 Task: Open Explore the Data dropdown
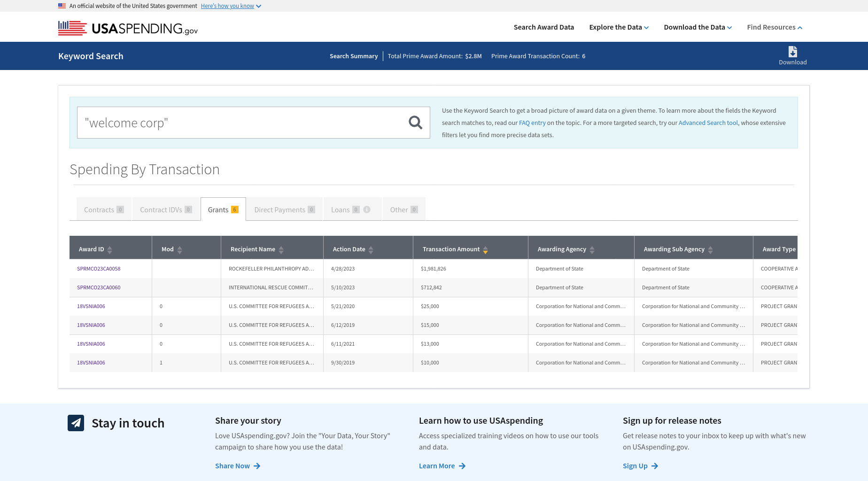619,27
